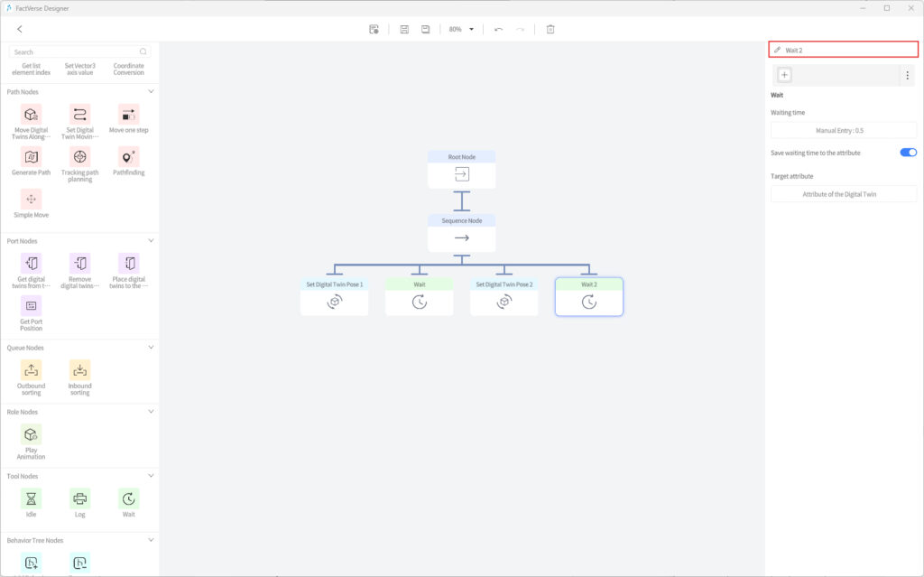Click the plus button in properties panel
Viewport: 924px width, 577px height.
[x=784, y=75]
